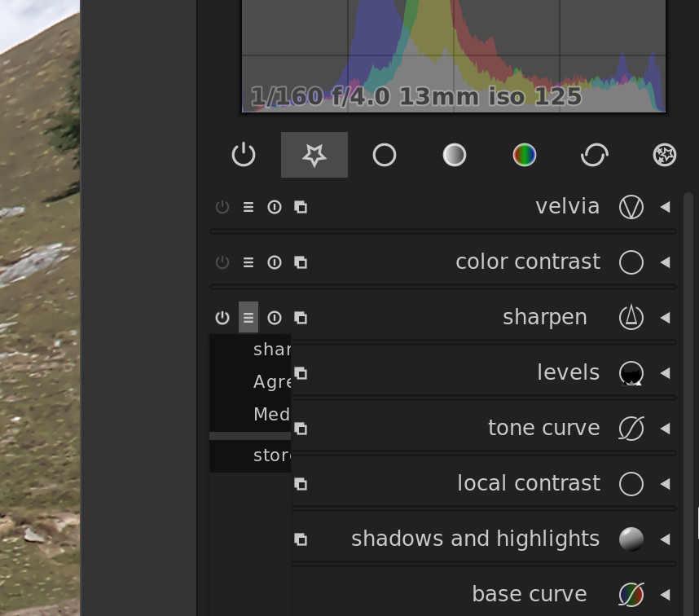Choose the 'Med...' sharpen preset

[250, 414]
